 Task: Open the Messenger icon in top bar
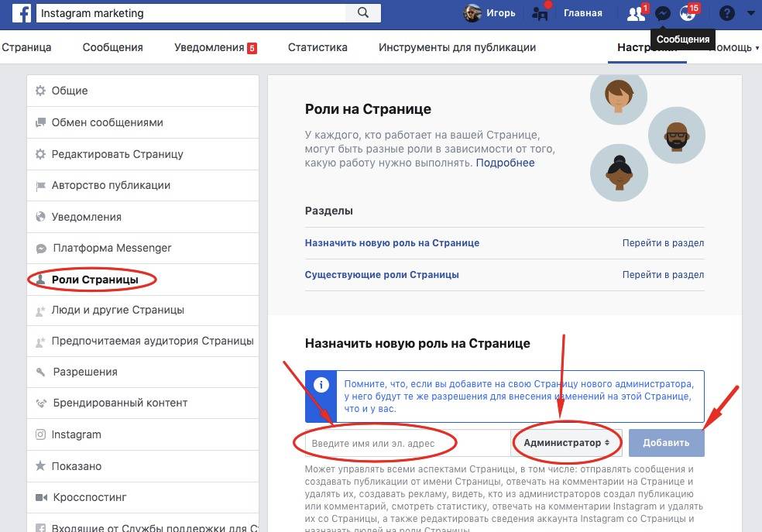(662, 14)
